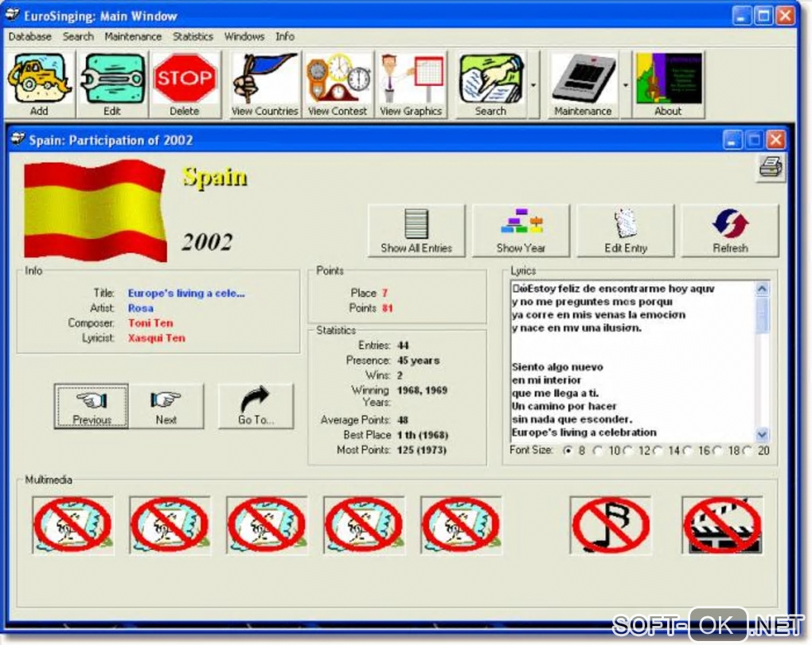Click the Go To... arrow button
Viewport: 812px width, 645px height.
pos(256,407)
